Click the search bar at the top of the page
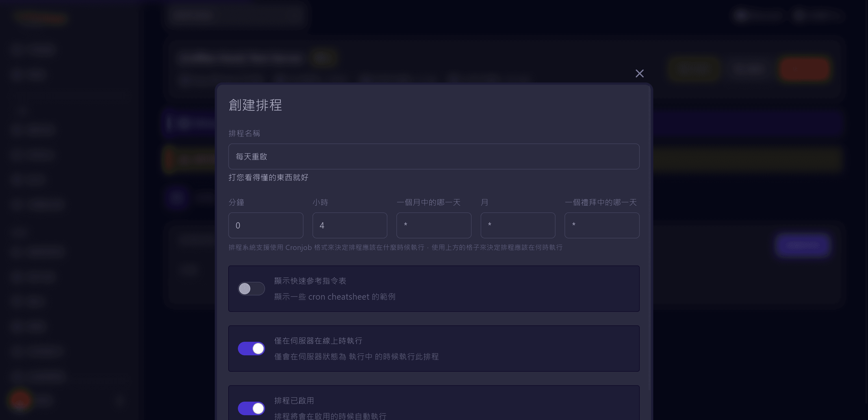Screen dimensions: 868x420 pyautogui.click(x=236, y=15)
